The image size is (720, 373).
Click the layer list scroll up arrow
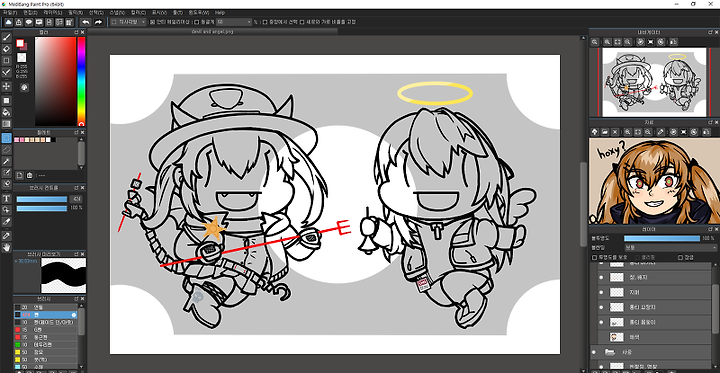pyautogui.click(x=714, y=265)
